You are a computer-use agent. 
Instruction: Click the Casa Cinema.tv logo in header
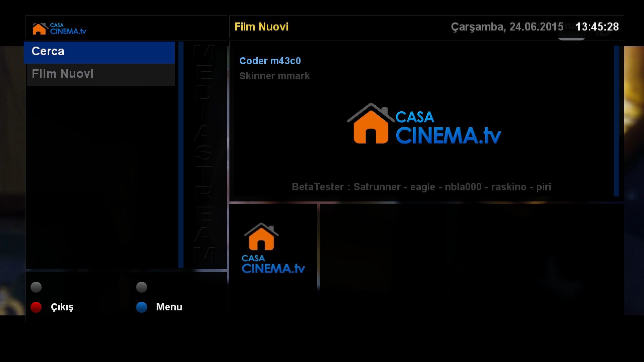pos(59,29)
